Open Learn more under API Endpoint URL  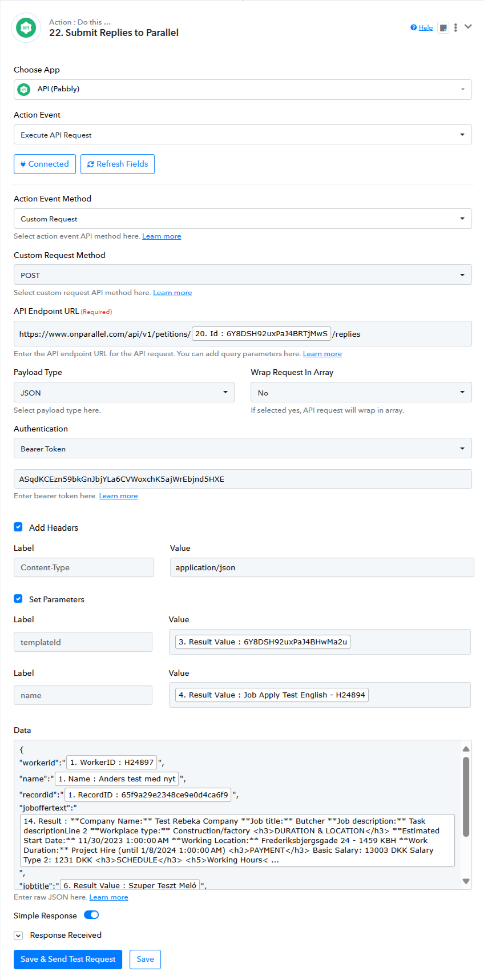click(322, 354)
